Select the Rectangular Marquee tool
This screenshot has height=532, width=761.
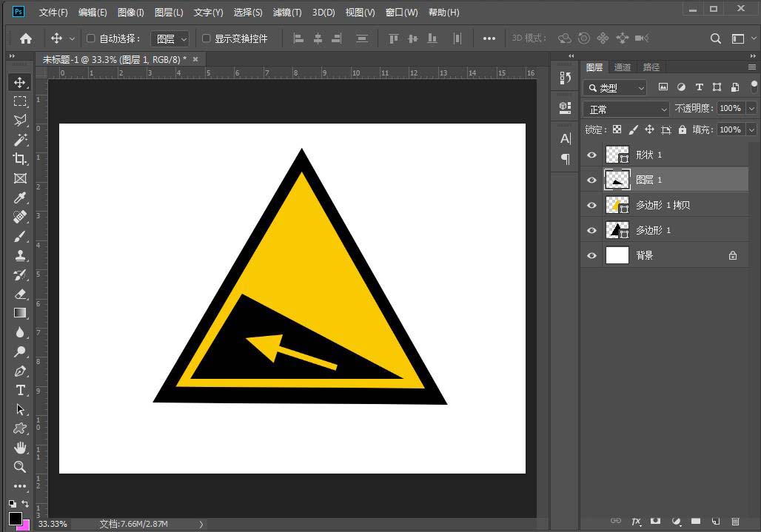[x=20, y=101]
